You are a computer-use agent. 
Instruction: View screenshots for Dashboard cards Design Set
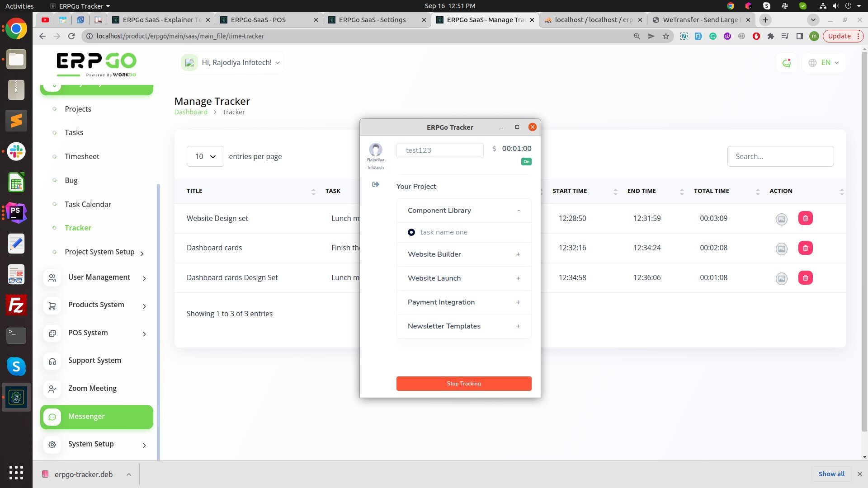tap(781, 278)
